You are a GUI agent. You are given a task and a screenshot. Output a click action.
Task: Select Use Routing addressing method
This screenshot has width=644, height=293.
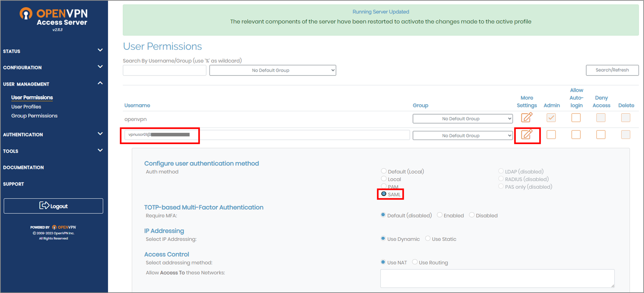coord(415,262)
